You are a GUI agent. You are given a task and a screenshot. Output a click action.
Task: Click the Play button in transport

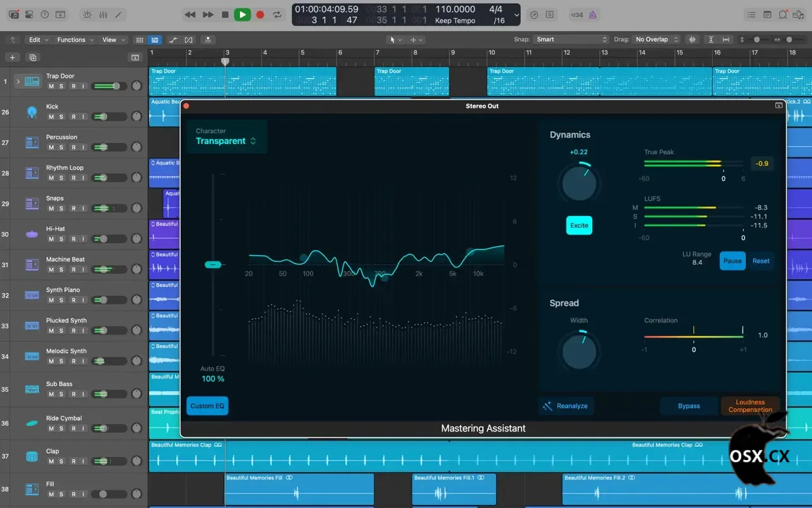tap(242, 15)
